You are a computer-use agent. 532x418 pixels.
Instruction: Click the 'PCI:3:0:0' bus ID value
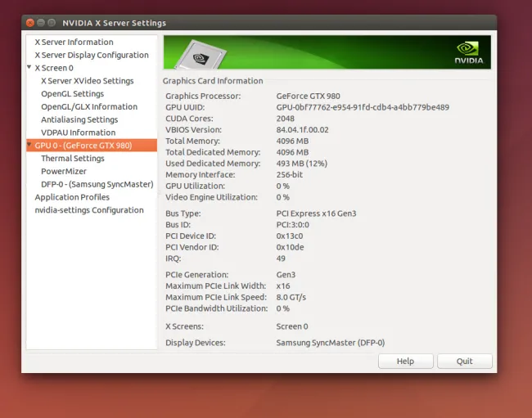pos(293,224)
